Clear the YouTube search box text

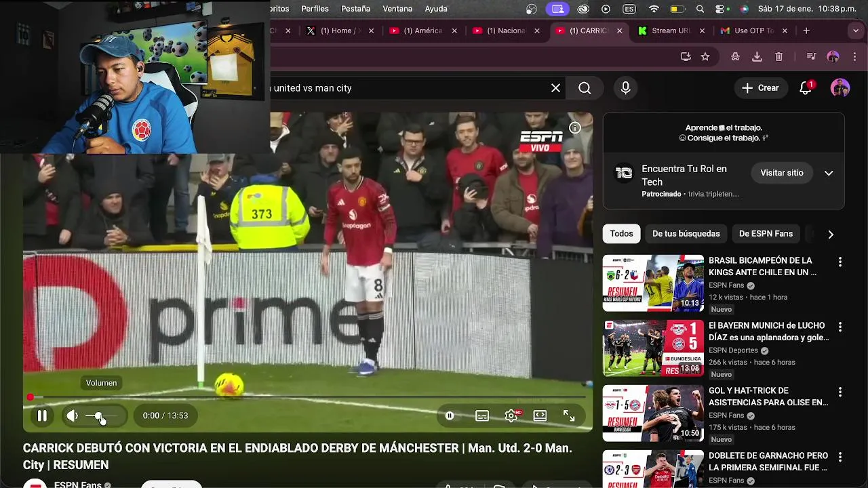555,88
